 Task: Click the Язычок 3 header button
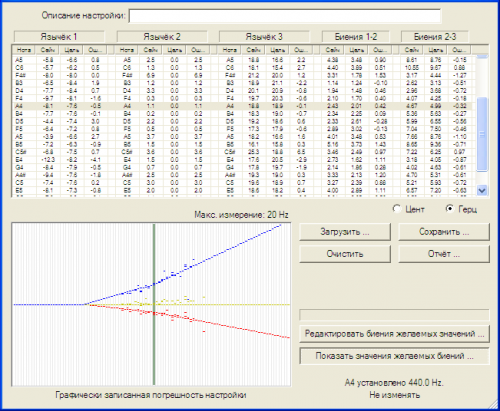click(x=264, y=37)
